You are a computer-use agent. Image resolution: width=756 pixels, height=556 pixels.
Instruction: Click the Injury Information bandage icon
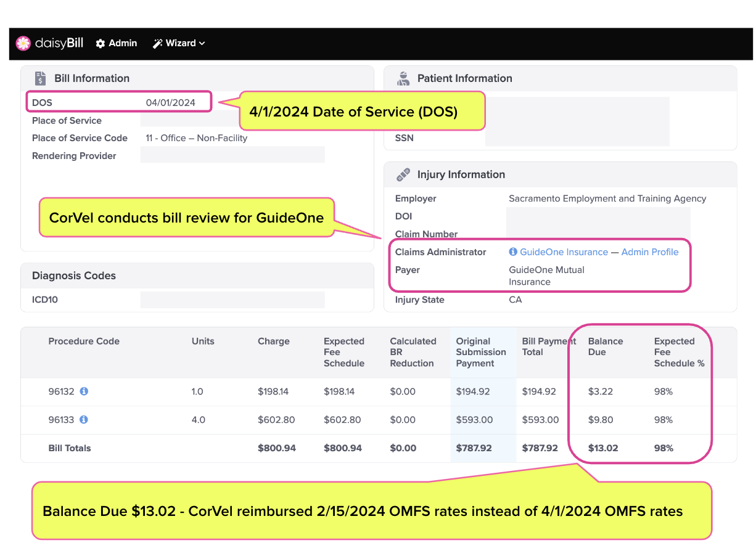coord(403,174)
